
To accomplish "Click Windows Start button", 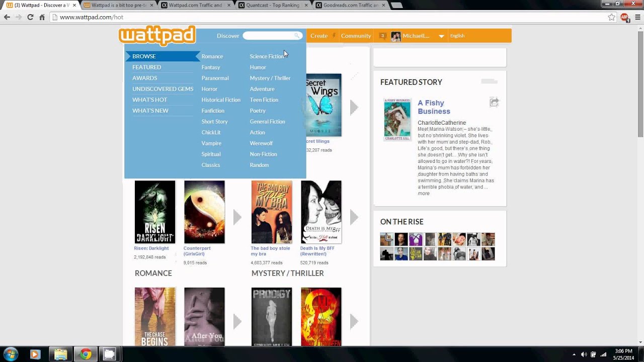I will (x=11, y=354).
